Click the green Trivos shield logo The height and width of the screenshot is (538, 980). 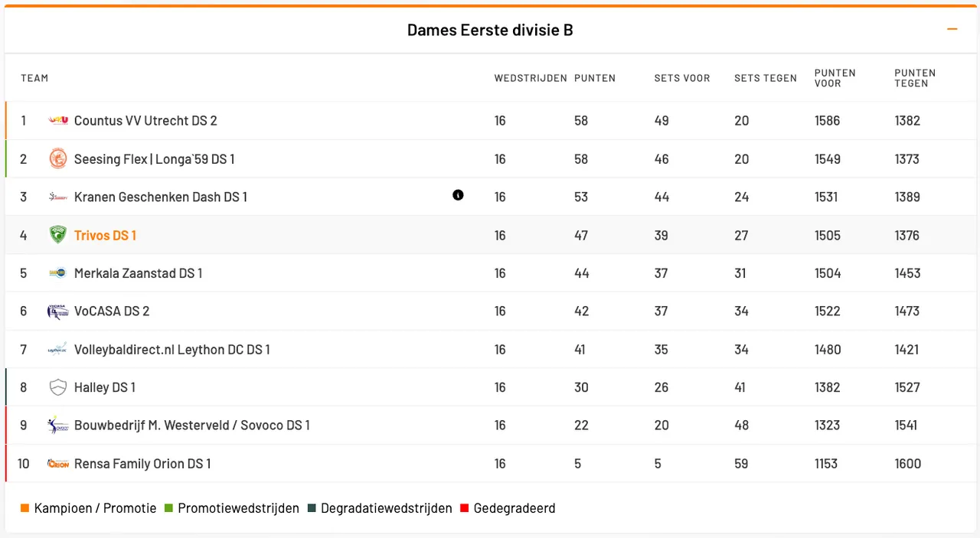(x=58, y=235)
